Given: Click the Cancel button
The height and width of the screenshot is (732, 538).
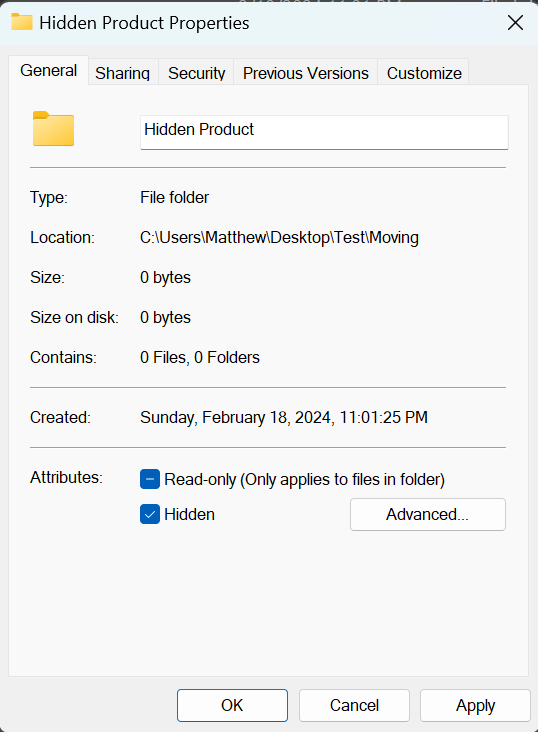Looking at the screenshot, I should click(354, 705).
